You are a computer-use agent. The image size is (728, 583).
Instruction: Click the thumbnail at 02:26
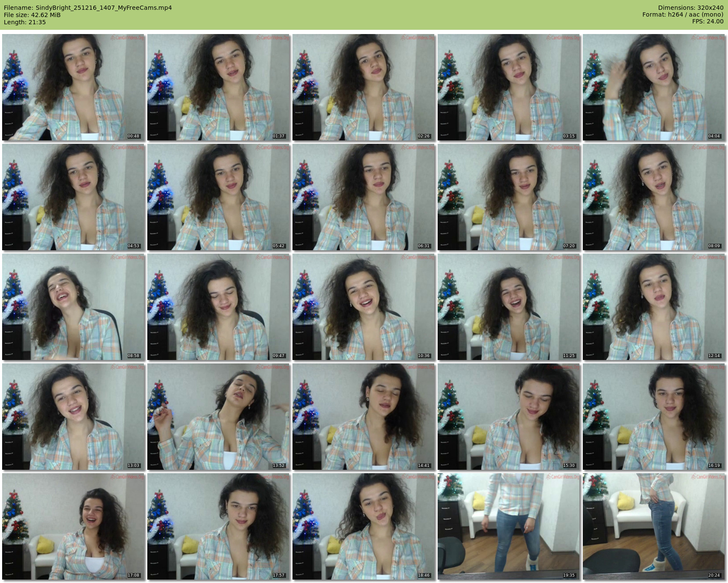click(x=364, y=87)
